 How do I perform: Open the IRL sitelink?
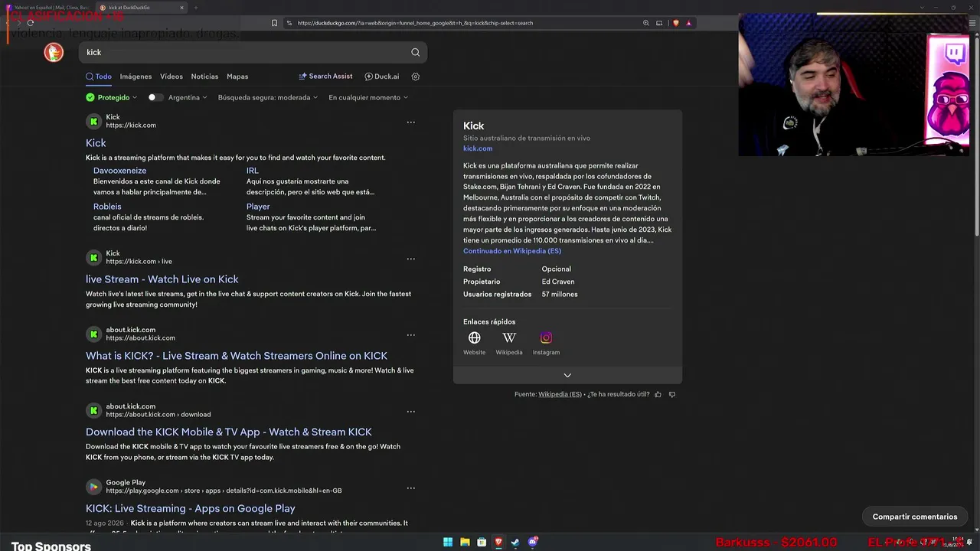253,171
